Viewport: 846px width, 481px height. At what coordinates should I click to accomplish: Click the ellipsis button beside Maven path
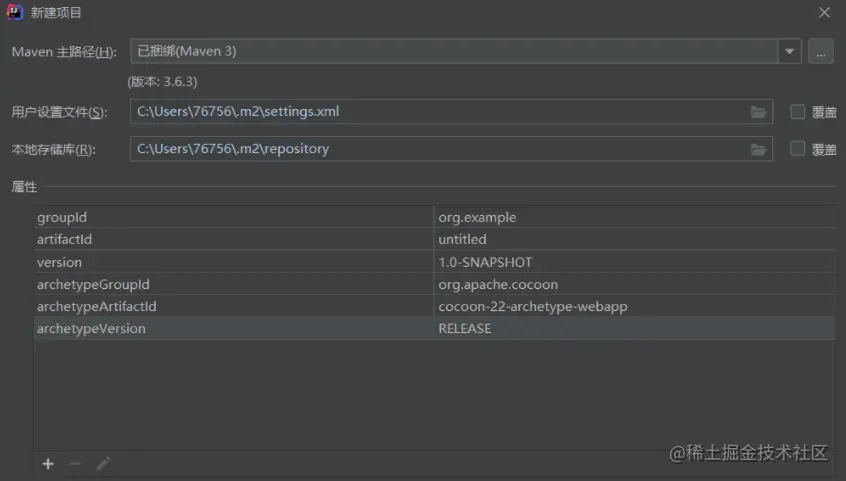821,51
